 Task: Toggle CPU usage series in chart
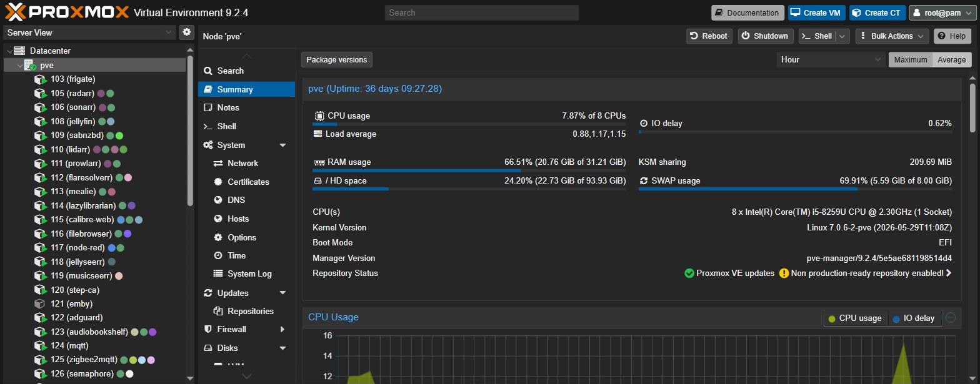pyautogui.click(x=854, y=318)
